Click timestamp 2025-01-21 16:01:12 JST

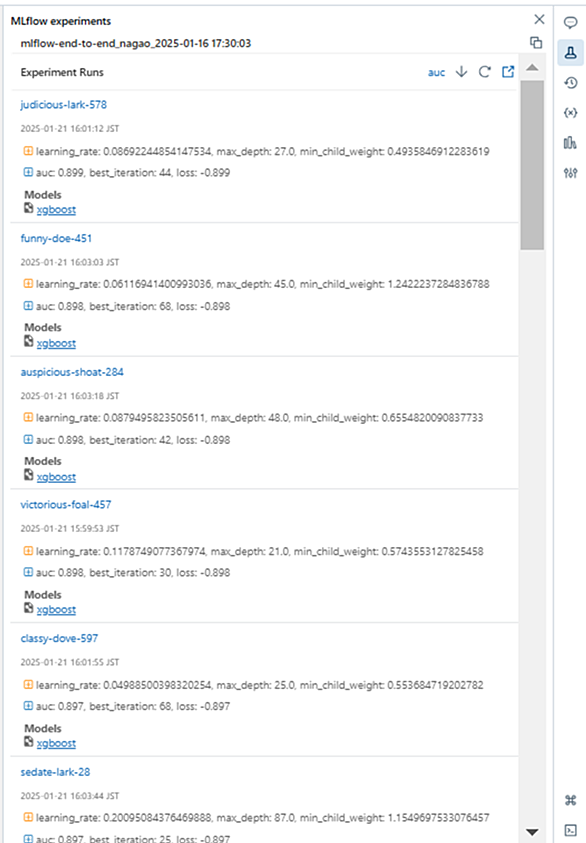point(70,128)
